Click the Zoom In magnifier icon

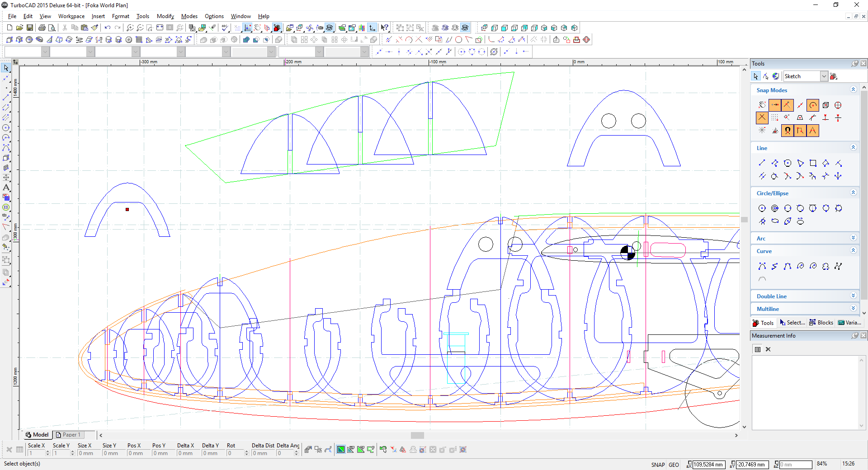click(x=130, y=28)
